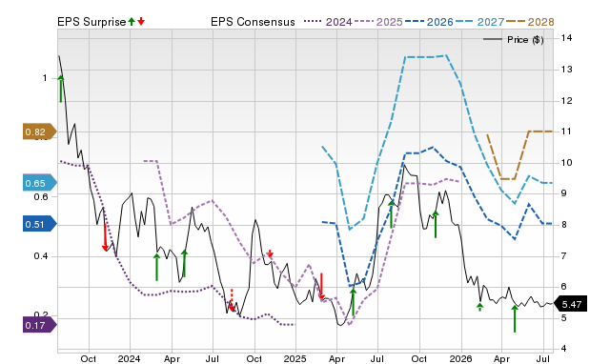This screenshot has height=364, width=610.
Task: Click the red down arrow in EPS Surprise legend
Action: coord(141,22)
